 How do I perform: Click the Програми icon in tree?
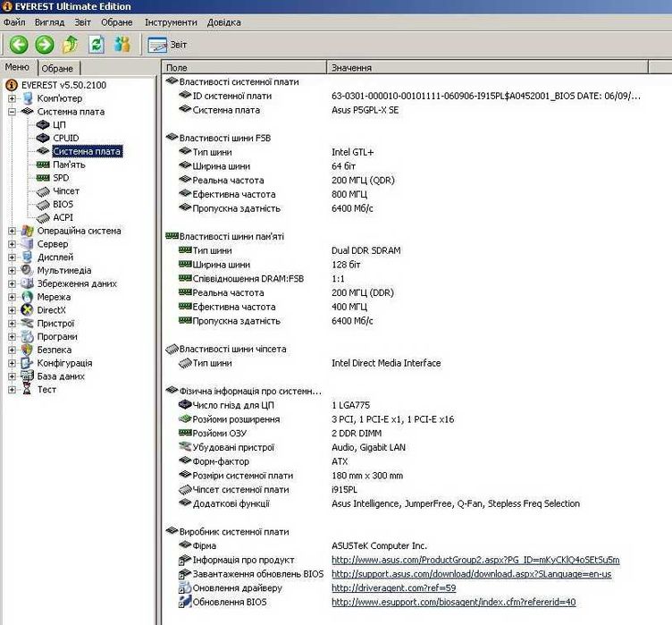pyautogui.click(x=28, y=337)
